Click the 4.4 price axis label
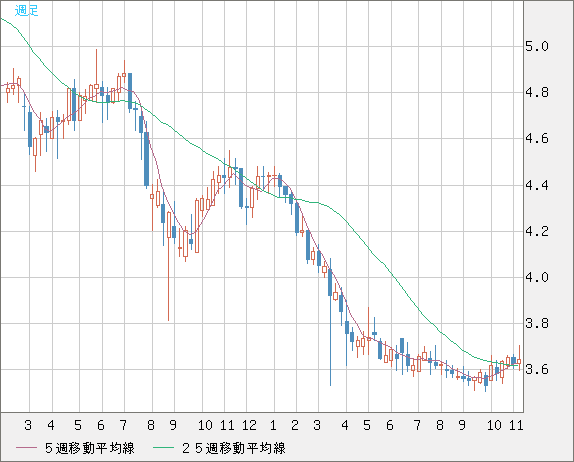This screenshot has width=574, height=462. [x=537, y=185]
